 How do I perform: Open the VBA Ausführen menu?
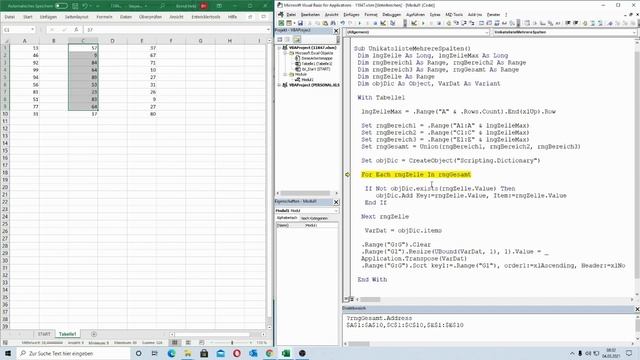click(415, 15)
